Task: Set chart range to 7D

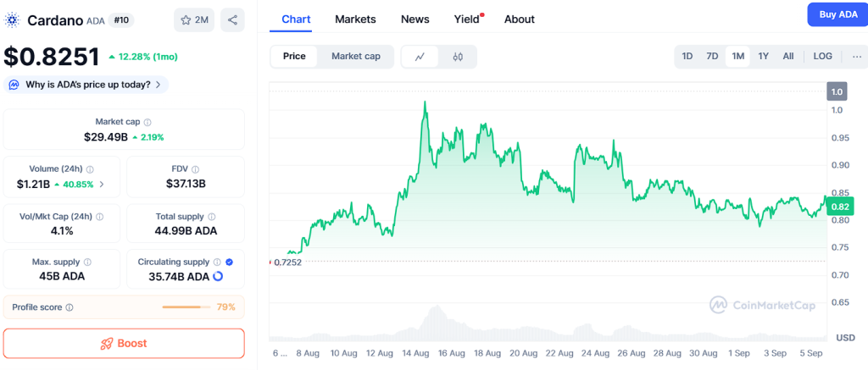Action: click(712, 57)
